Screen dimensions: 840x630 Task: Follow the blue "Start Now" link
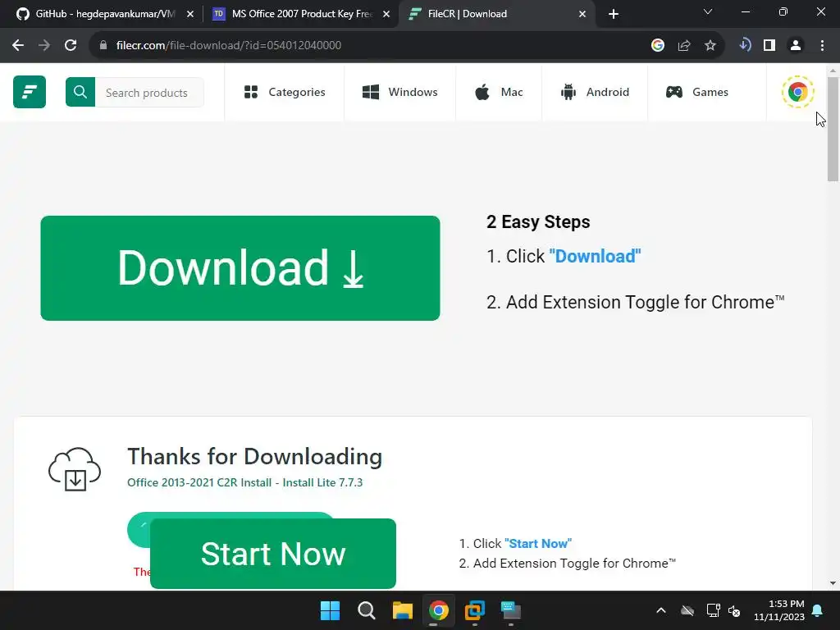pos(538,543)
